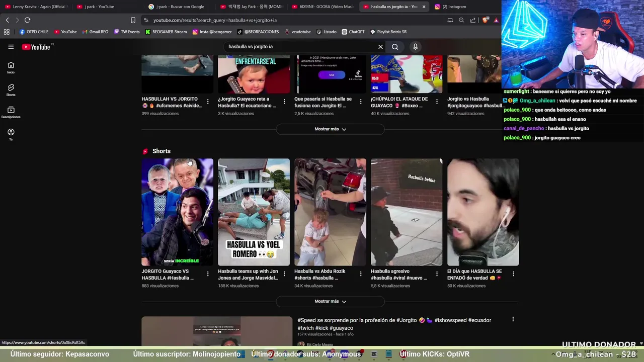Open the @BEOREACCIONES bookmark
The height and width of the screenshot is (362, 644).
258,32
